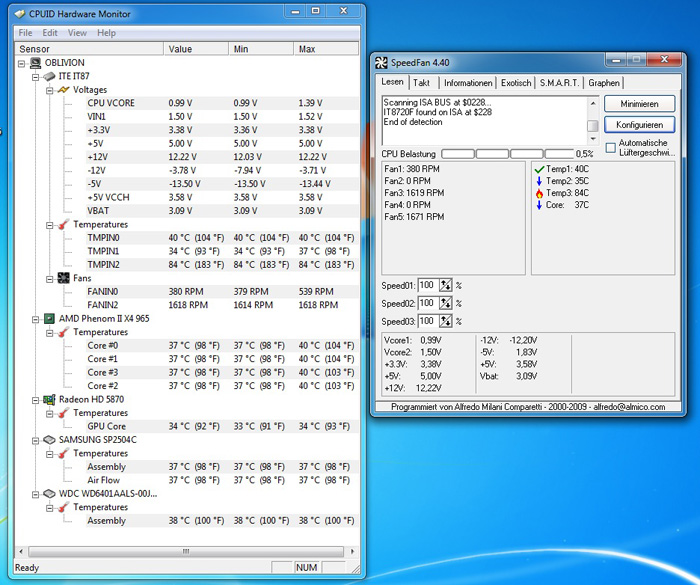700x585 pixels.
Task: Click the Speed02 value field
Action: 428,304
